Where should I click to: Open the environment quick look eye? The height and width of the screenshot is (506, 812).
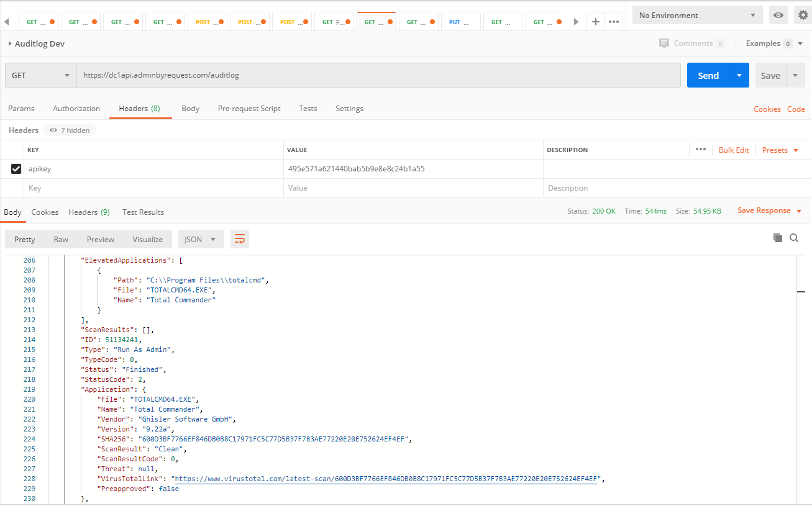(x=778, y=14)
